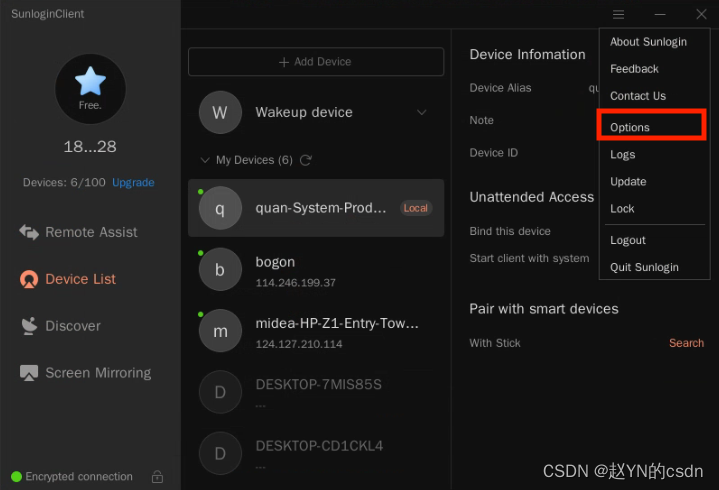719x490 pixels.
Task: Select Update in the menu
Action: point(628,182)
